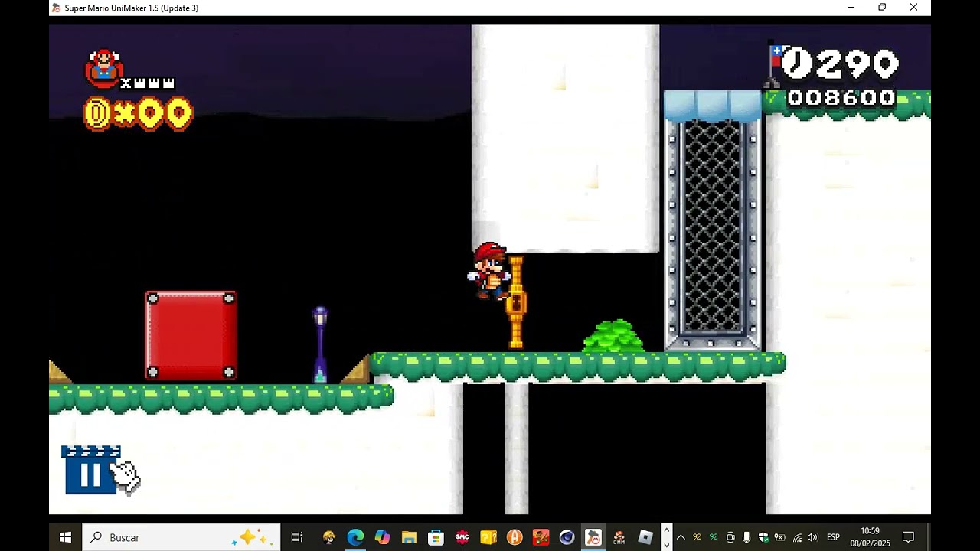Click the score text 008600

coord(841,98)
